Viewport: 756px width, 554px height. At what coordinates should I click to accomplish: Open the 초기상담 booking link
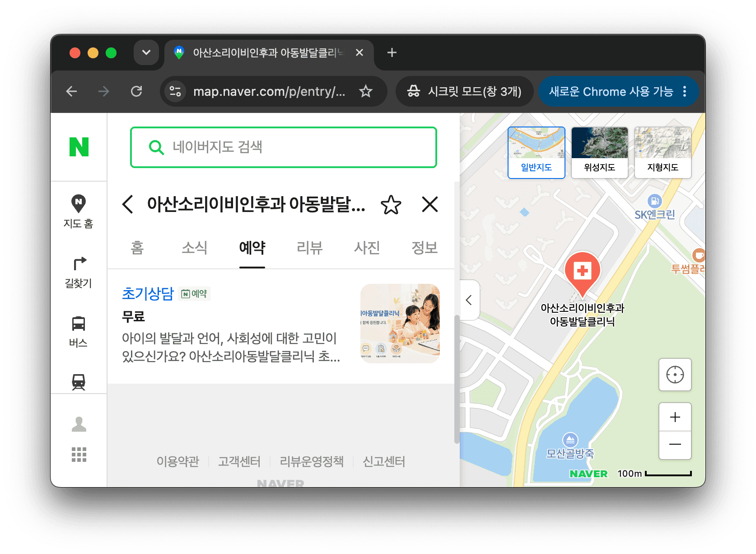[x=148, y=294]
